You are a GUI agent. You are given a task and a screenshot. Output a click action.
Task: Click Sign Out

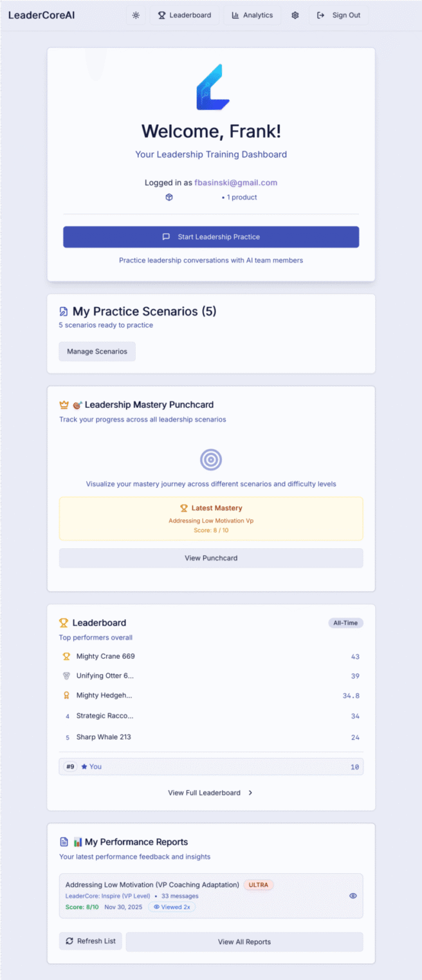[x=339, y=15]
